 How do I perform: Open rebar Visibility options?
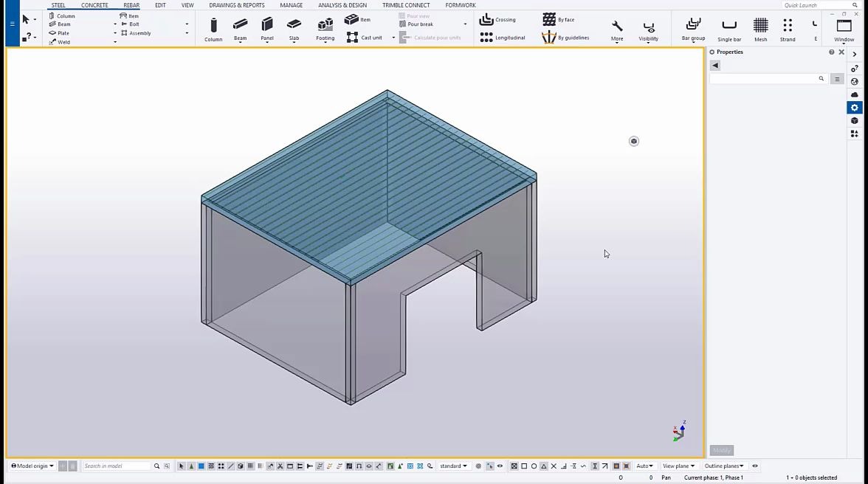pos(648,30)
